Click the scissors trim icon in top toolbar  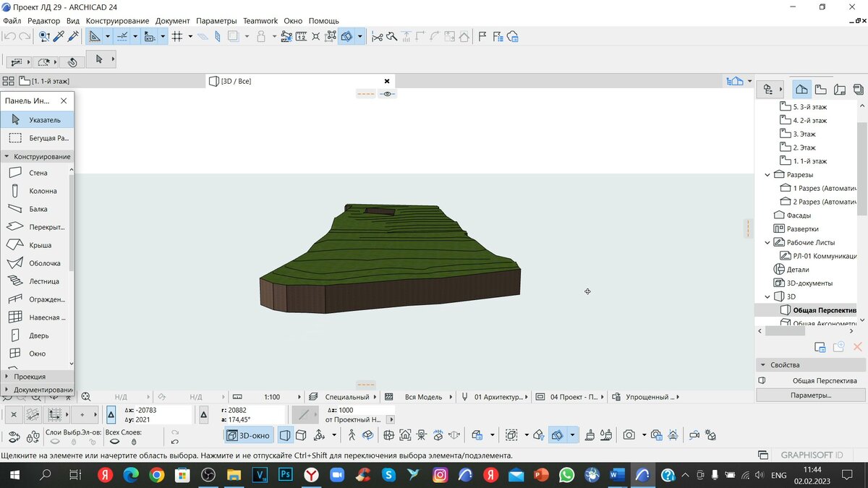(376, 36)
